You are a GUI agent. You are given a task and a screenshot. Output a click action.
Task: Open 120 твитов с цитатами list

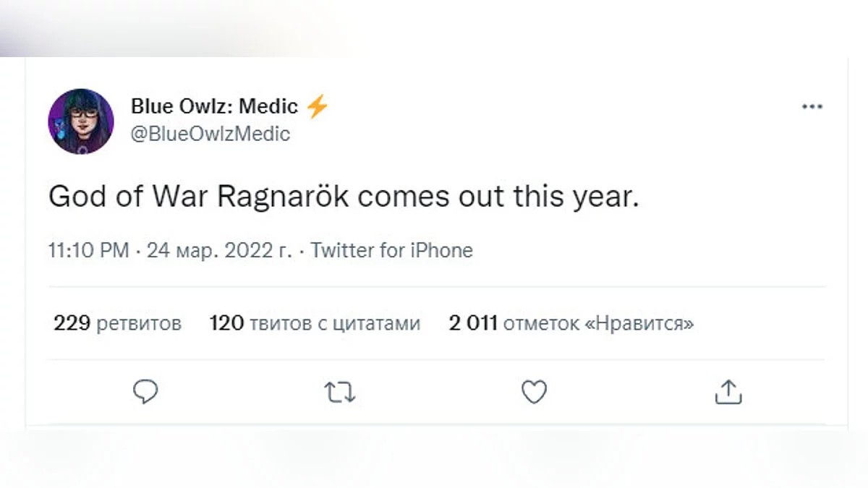[x=315, y=323]
